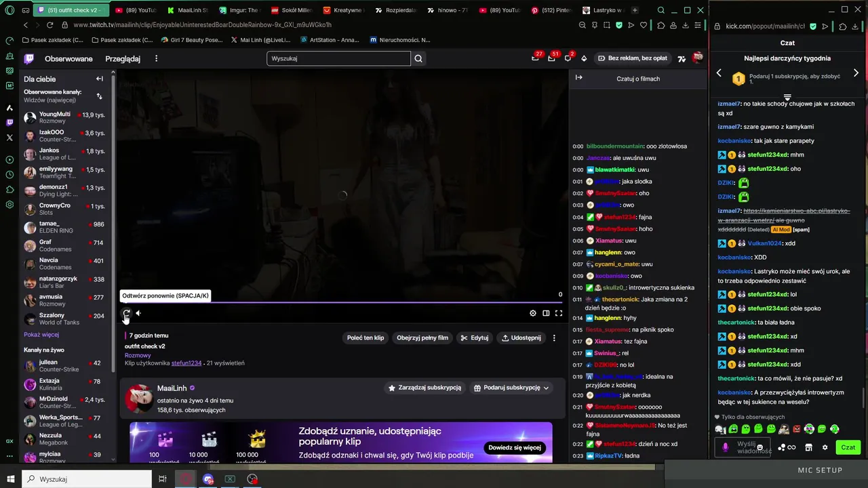Open Twitch inbox icon with 27 badge
This screenshot has width=868, height=488.
pyautogui.click(x=535, y=58)
